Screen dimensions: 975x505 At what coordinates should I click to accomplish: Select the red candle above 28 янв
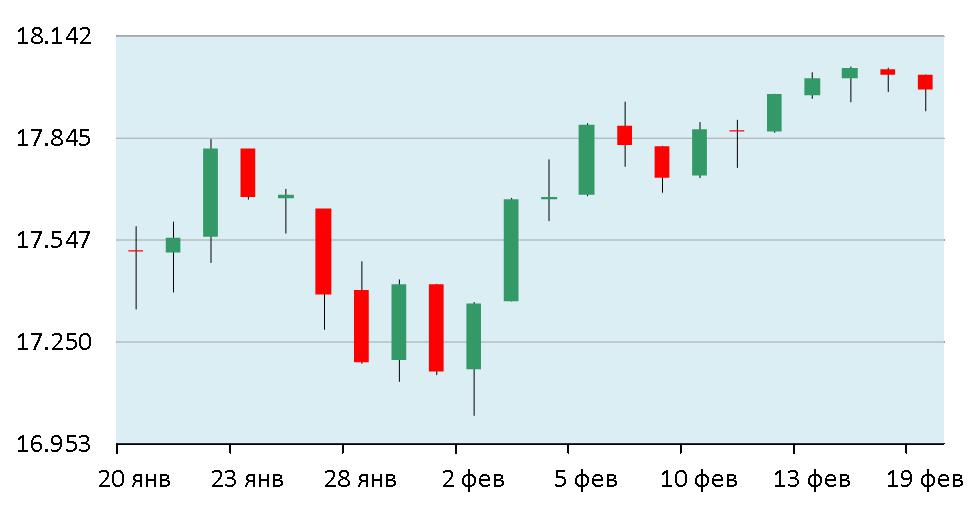coord(361,325)
